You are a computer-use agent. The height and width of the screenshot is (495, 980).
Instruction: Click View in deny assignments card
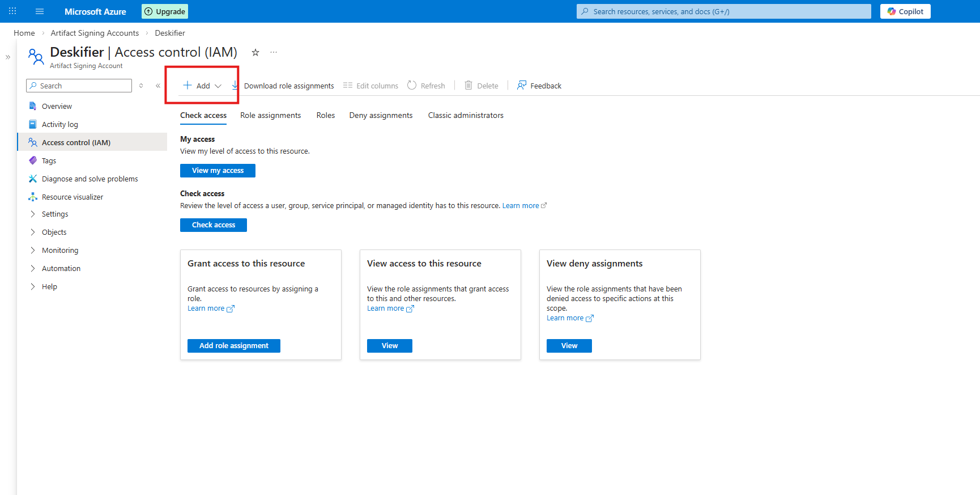569,346
